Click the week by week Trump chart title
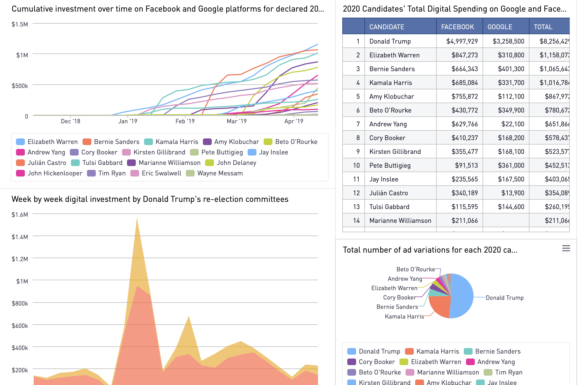 pos(150,199)
